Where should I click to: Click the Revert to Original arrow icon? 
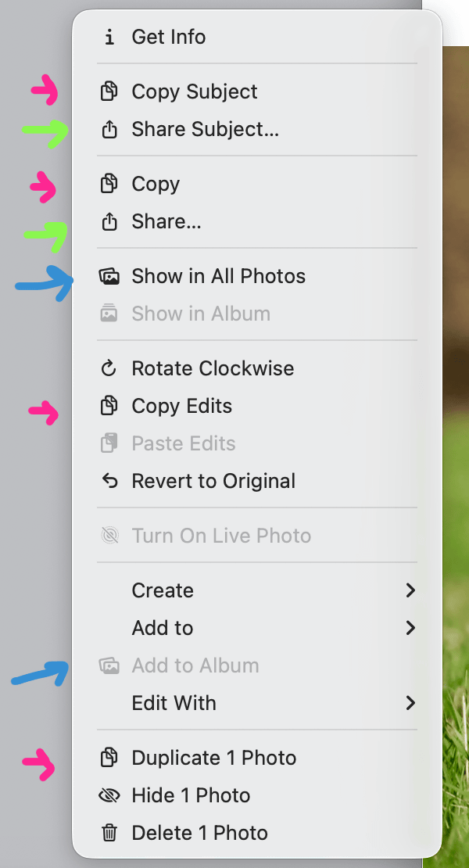[109, 481]
